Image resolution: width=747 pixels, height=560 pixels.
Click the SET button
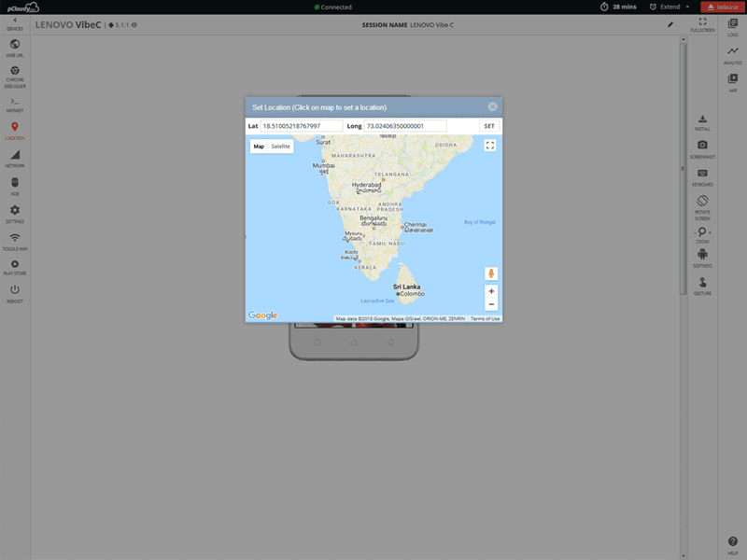click(x=489, y=126)
